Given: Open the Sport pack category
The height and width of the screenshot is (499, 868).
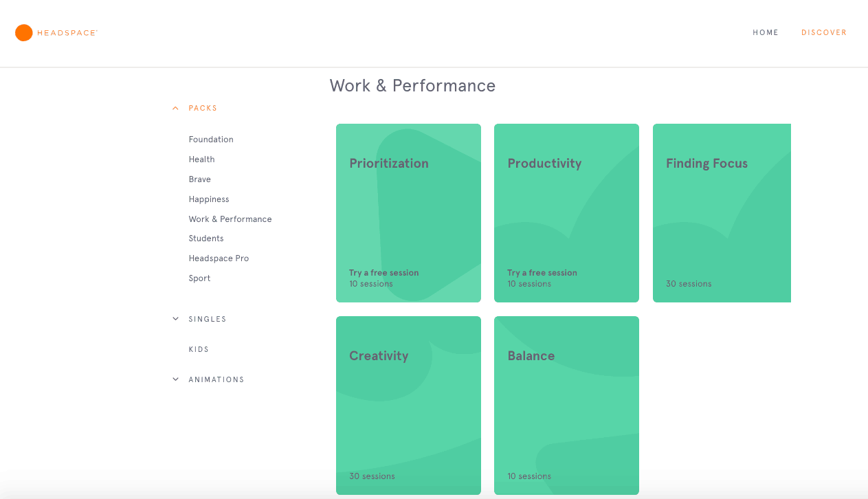Looking at the screenshot, I should (200, 278).
